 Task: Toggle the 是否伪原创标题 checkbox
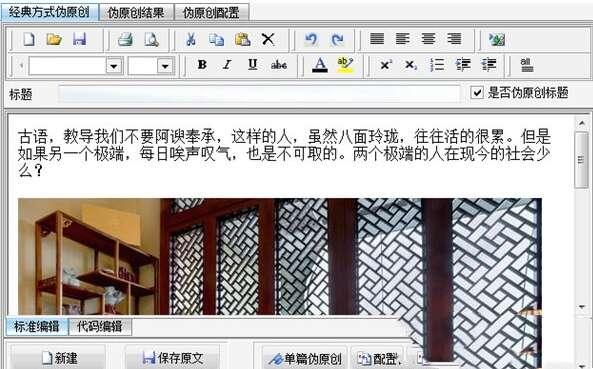[x=477, y=92]
